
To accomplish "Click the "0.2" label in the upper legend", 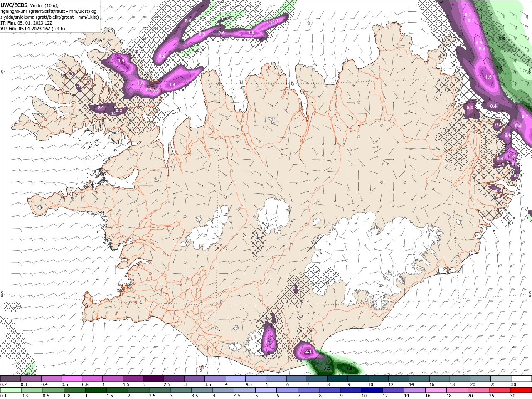I will click(3, 384).
